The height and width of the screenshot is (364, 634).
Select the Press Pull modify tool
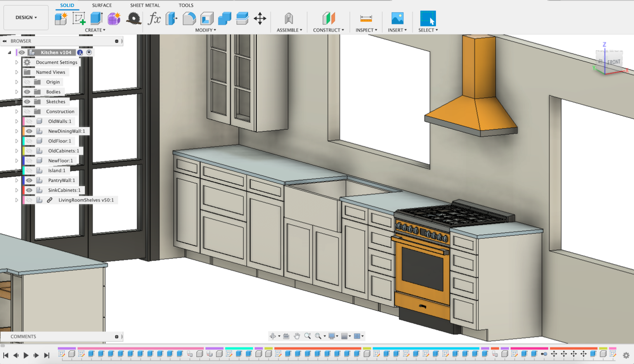point(171,18)
